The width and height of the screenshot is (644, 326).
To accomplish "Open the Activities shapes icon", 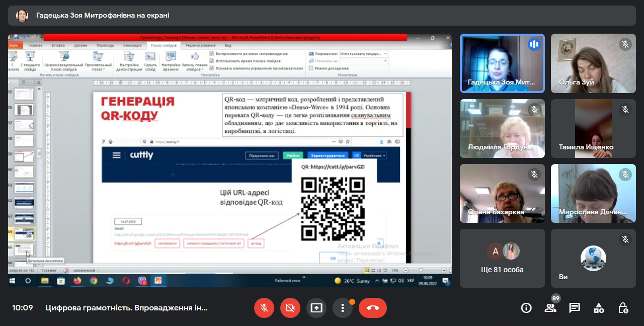I will tap(599, 308).
